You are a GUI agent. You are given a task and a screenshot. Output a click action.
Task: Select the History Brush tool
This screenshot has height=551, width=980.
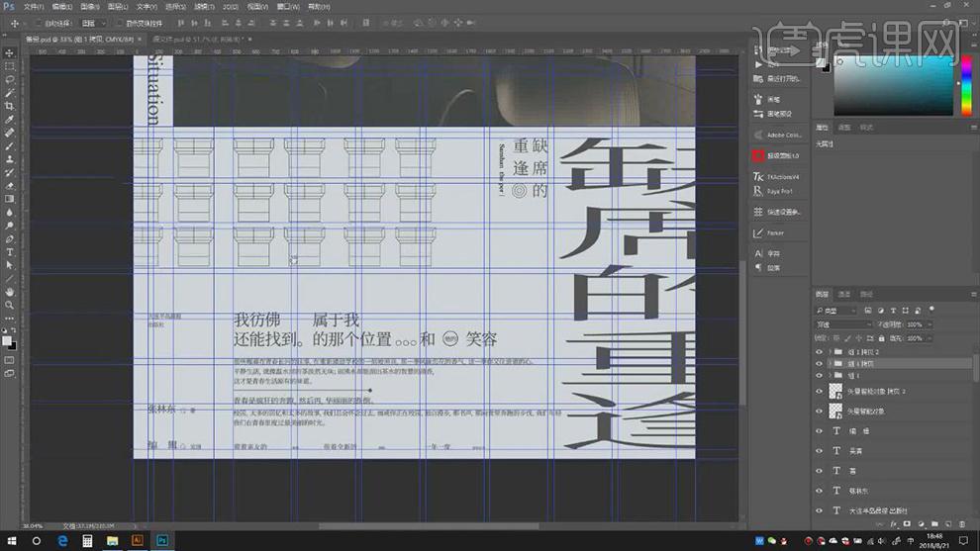click(9, 172)
